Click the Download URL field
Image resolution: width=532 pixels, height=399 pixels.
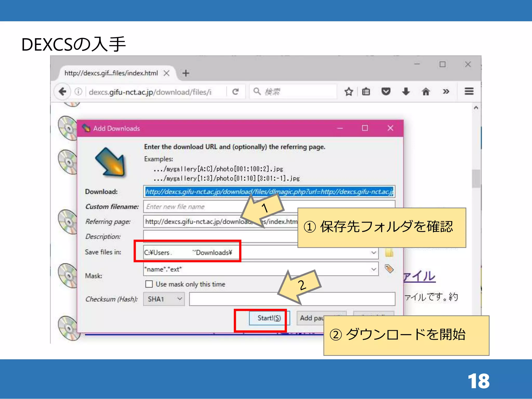click(x=269, y=192)
